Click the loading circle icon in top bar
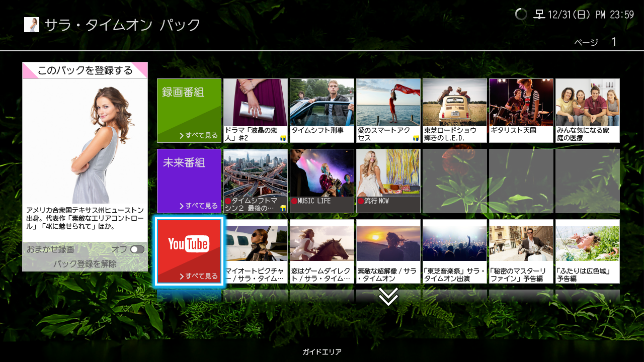 [x=521, y=14]
